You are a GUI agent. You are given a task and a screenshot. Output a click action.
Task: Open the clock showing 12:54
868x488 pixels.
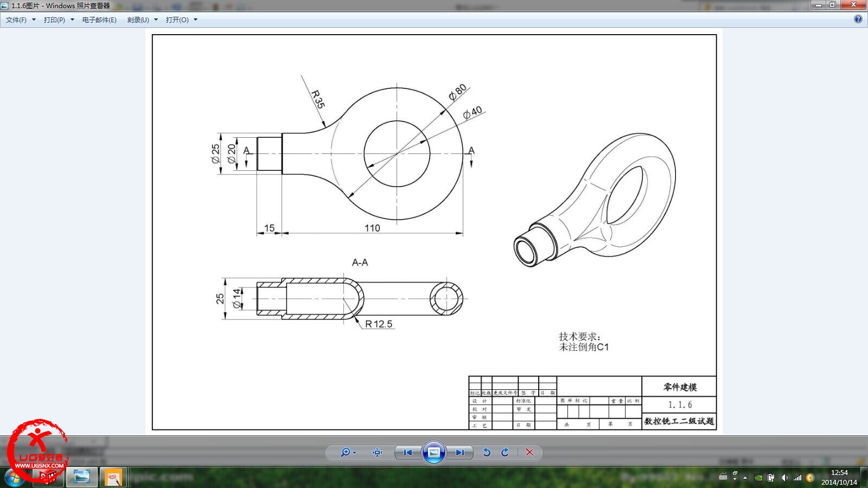(x=839, y=477)
